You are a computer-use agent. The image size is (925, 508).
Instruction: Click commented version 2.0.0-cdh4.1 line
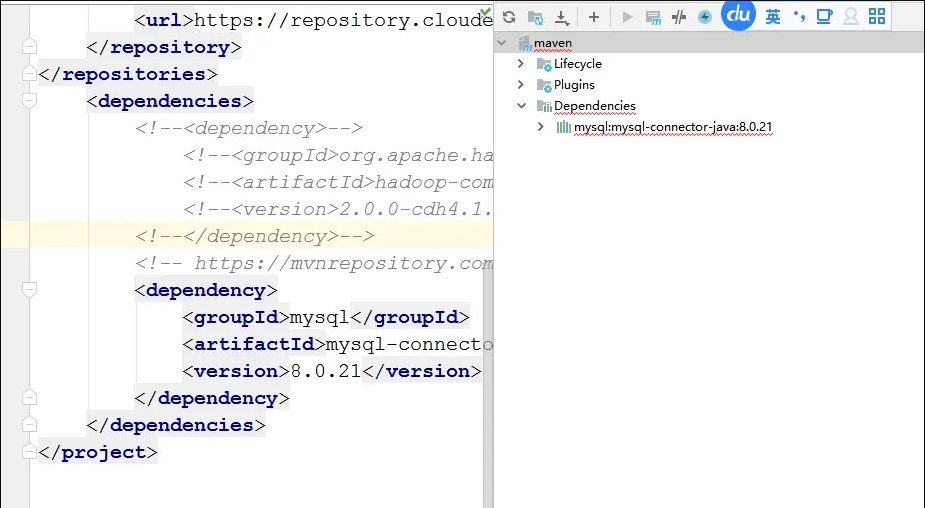coord(337,209)
